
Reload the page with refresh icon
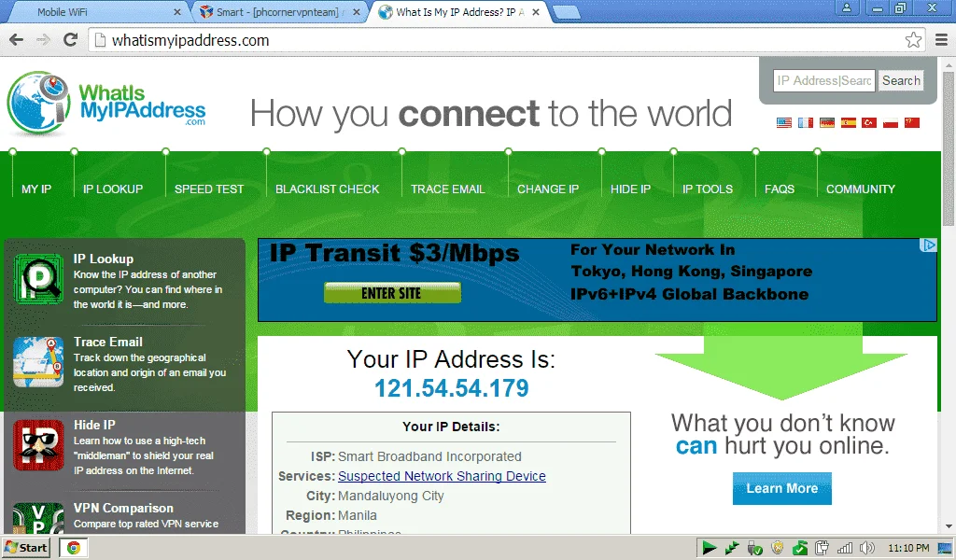click(70, 39)
